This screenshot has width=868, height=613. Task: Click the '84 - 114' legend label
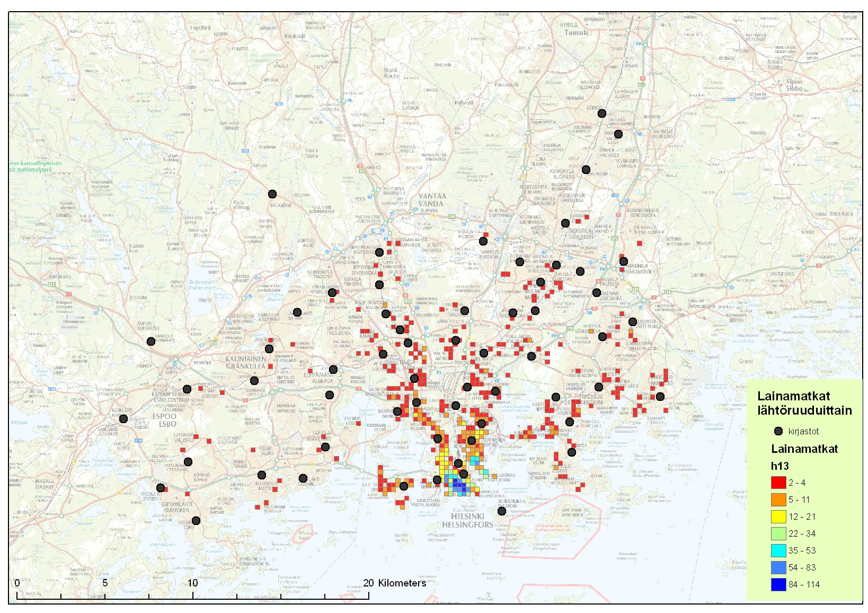[x=804, y=584]
